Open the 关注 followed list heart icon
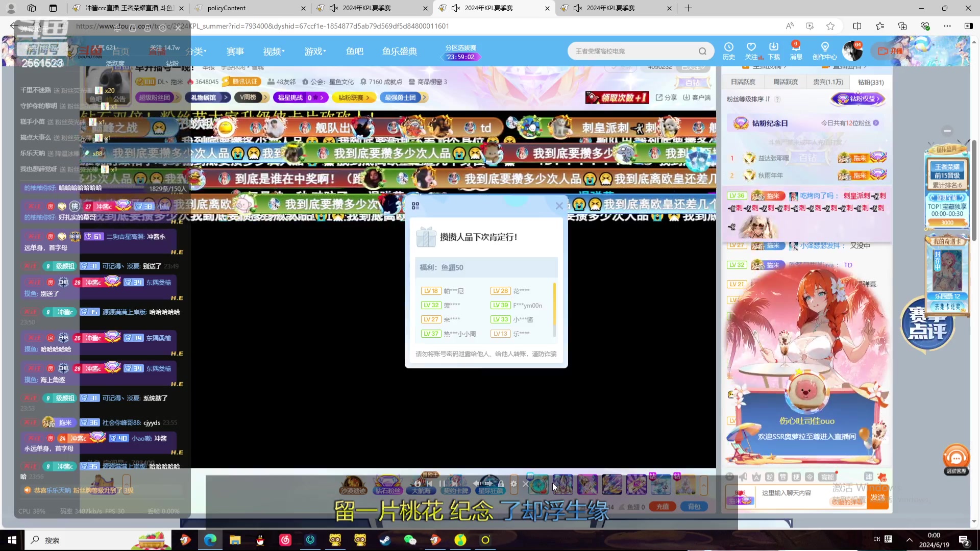This screenshot has width=980, height=551. click(751, 51)
